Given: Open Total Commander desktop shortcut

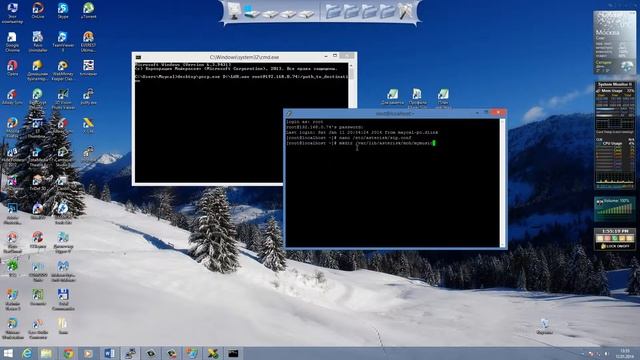Looking at the screenshot, I should click(x=63, y=299).
